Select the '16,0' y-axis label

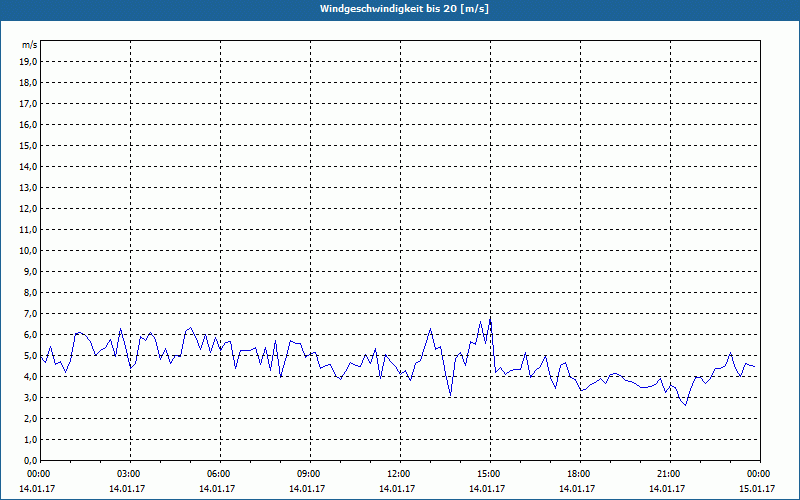tap(28, 124)
